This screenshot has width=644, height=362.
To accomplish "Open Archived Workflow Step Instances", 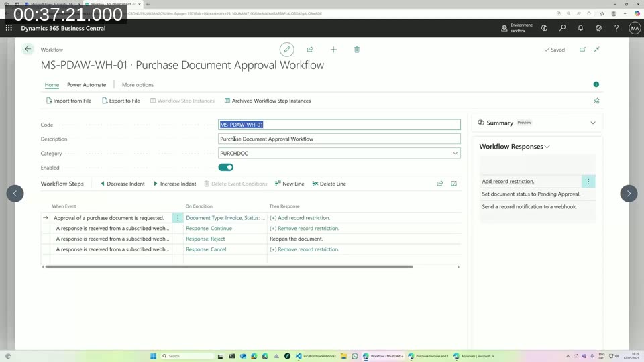I will pyautogui.click(x=268, y=101).
